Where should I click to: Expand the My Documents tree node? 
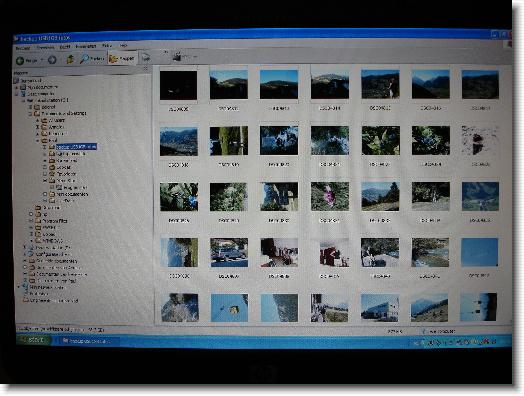[16, 88]
